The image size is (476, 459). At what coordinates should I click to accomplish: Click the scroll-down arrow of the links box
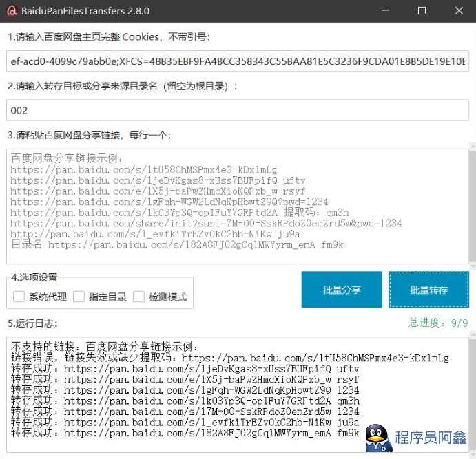473,266
